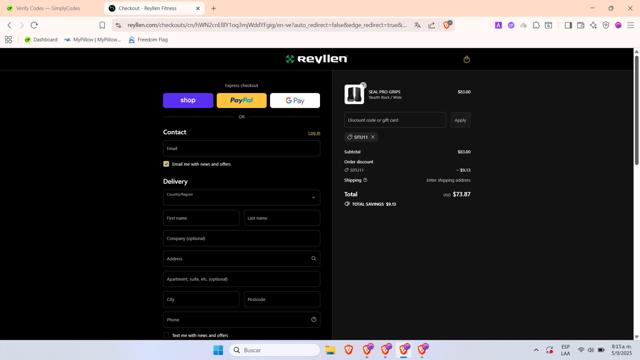This screenshot has width=640, height=360.
Task: Open the Freedom Flag bookmark
Action: pos(148,40)
